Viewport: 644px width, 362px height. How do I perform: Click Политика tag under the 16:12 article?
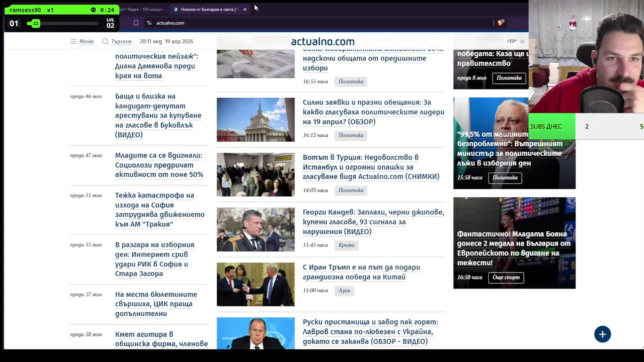[x=351, y=135]
